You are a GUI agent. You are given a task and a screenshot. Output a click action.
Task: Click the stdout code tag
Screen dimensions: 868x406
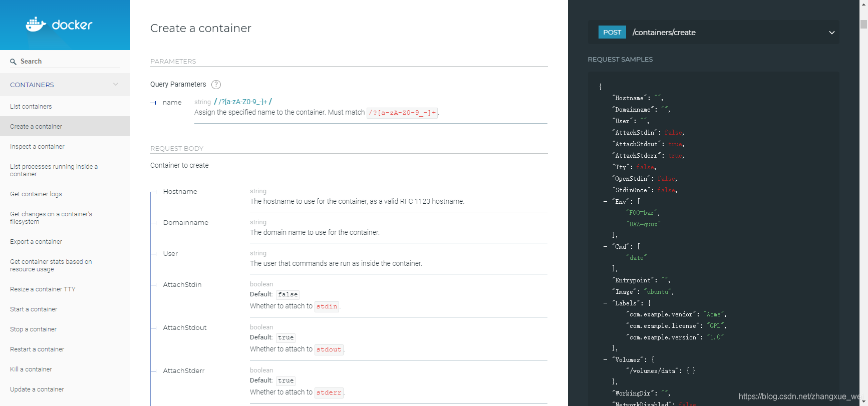click(329, 349)
